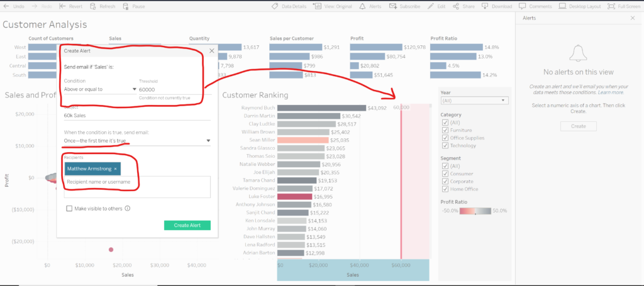Click the Subscribe envelope icon
The height and width of the screenshot is (286, 644).
click(393, 6)
